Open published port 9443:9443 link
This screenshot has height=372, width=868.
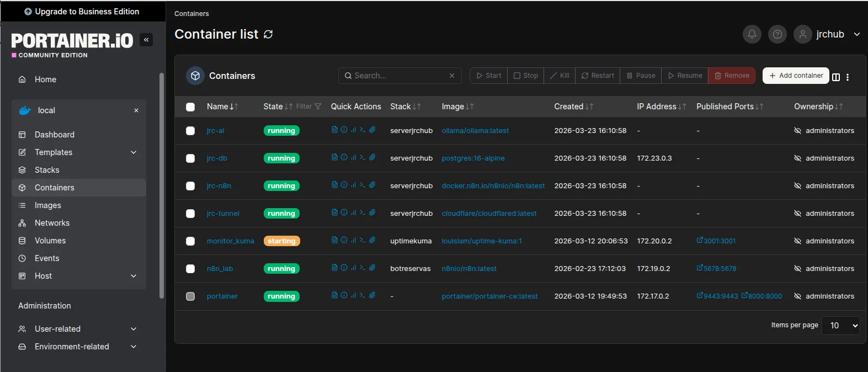point(717,296)
